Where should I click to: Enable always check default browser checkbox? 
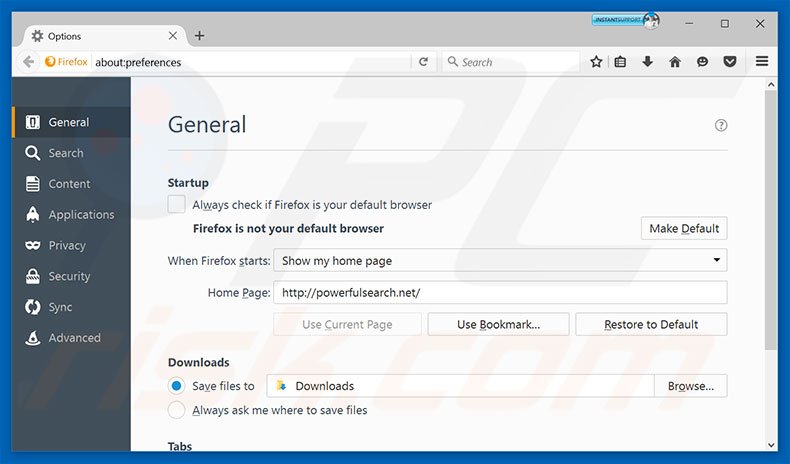176,205
